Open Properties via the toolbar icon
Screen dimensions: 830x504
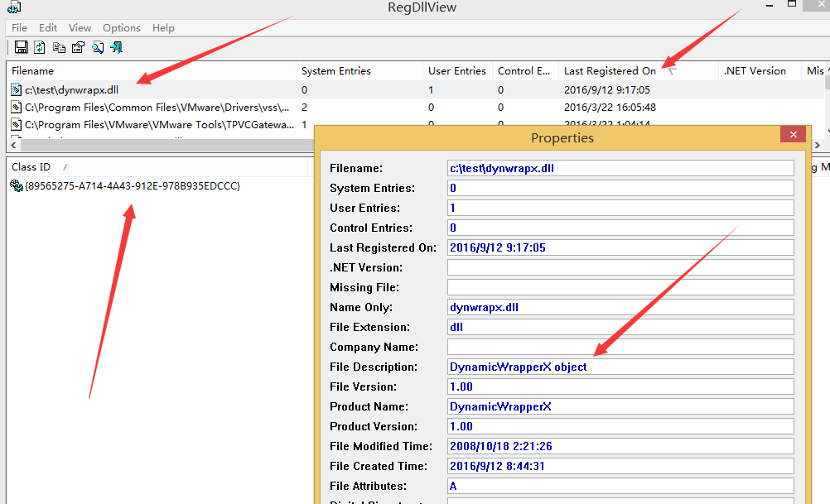[79, 48]
